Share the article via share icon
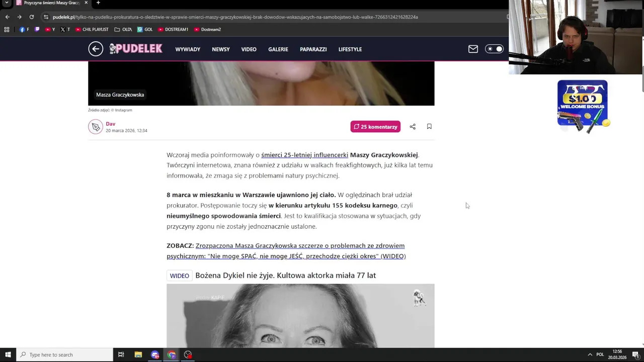Viewport: 644px width, 362px height. [x=413, y=127]
